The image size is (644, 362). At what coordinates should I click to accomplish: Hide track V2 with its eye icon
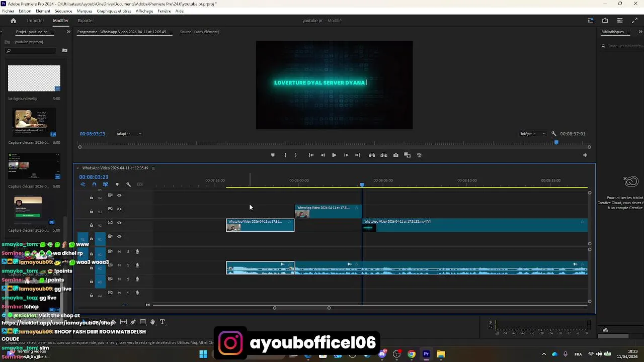[x=119, y=223]
